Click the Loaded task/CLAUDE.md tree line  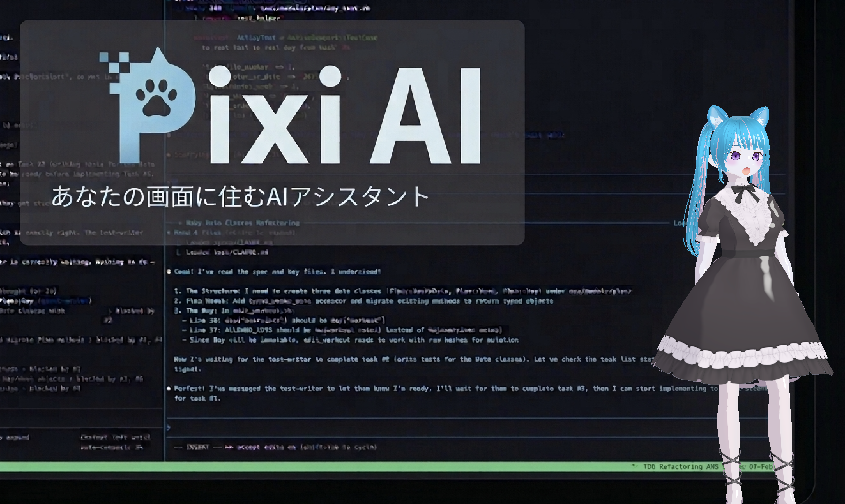pos(227,252)
